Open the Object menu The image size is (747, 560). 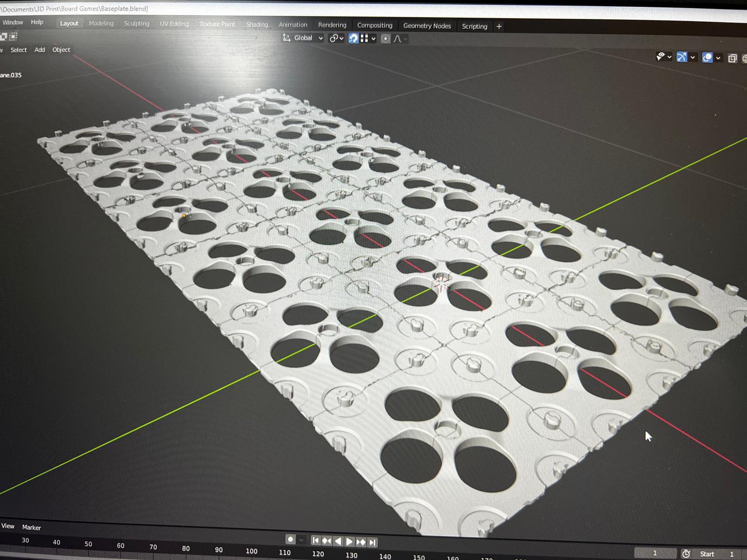coord(61,50)
